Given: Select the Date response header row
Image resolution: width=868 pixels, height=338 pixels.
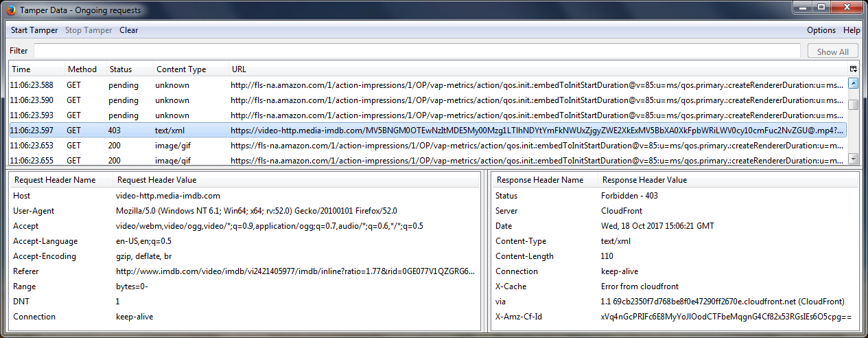Looking at the screenshot, I should click(675, 226).
